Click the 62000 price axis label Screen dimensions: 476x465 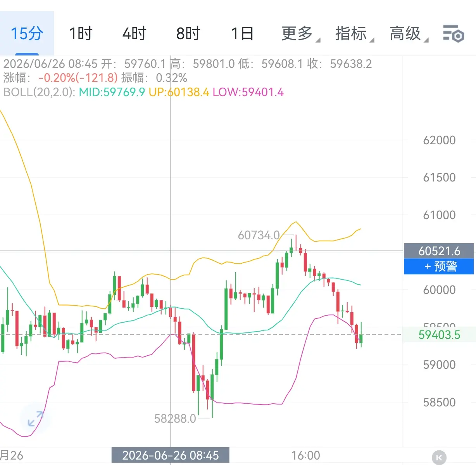click(x=439, y=140)
